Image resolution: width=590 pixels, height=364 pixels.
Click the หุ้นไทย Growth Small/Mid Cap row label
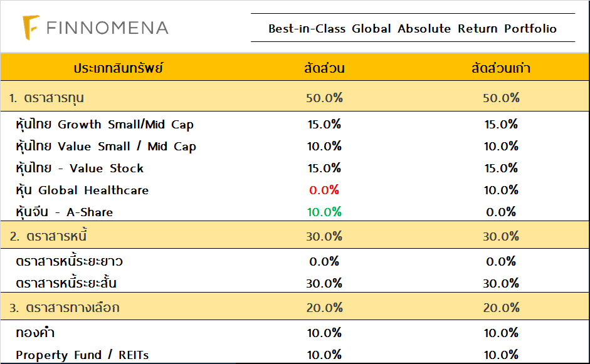(x=105, y=124)
